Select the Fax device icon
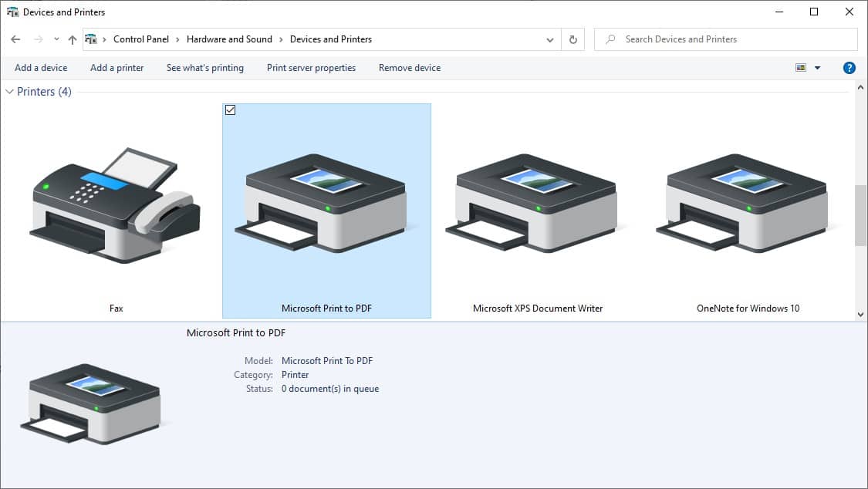This screenshot has width=868, height=489. pyautogui.click(x=115, y=204)
